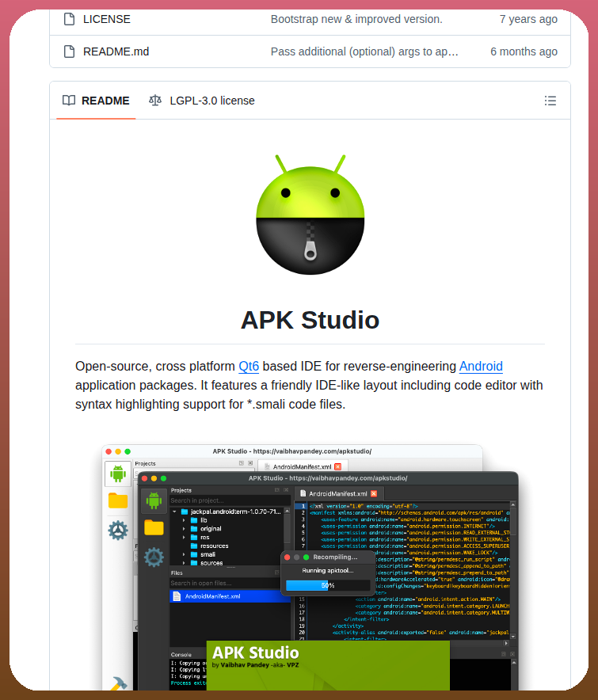
Task: Open the README.md file
Action: pyautogui.click(x=116, y=51)
